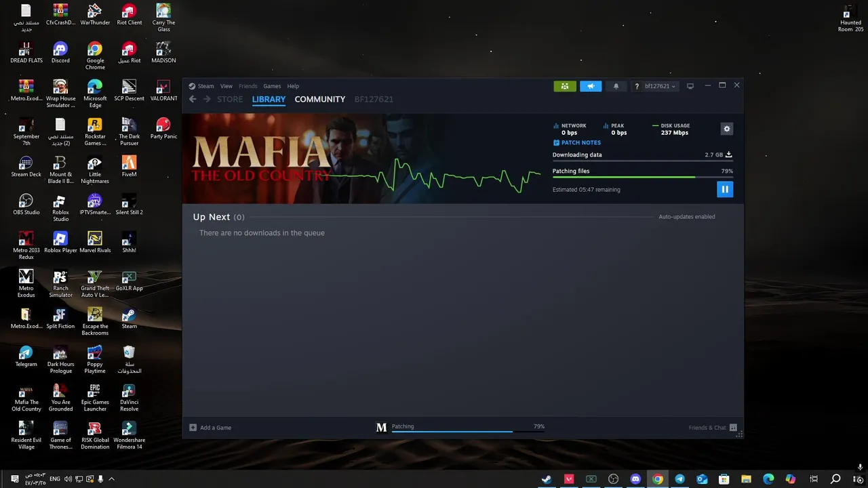Click the Downloading data progress bar
This screenshot has width=868, height=488.
642,161
